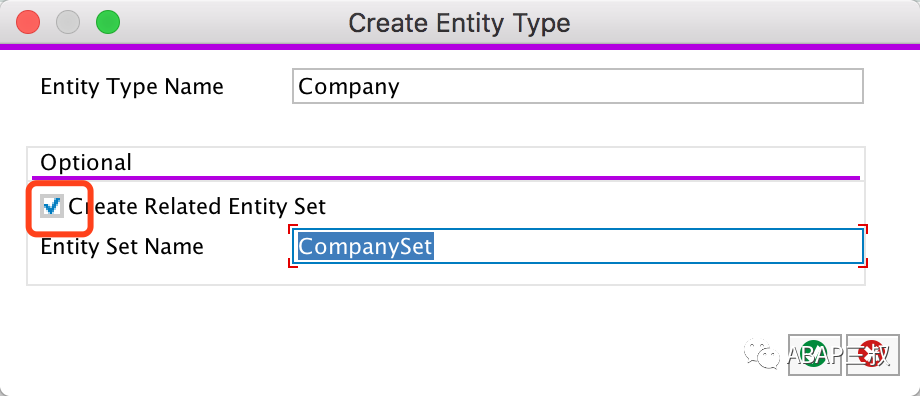Click the WeChat logo watermark icon

[762, 355]
